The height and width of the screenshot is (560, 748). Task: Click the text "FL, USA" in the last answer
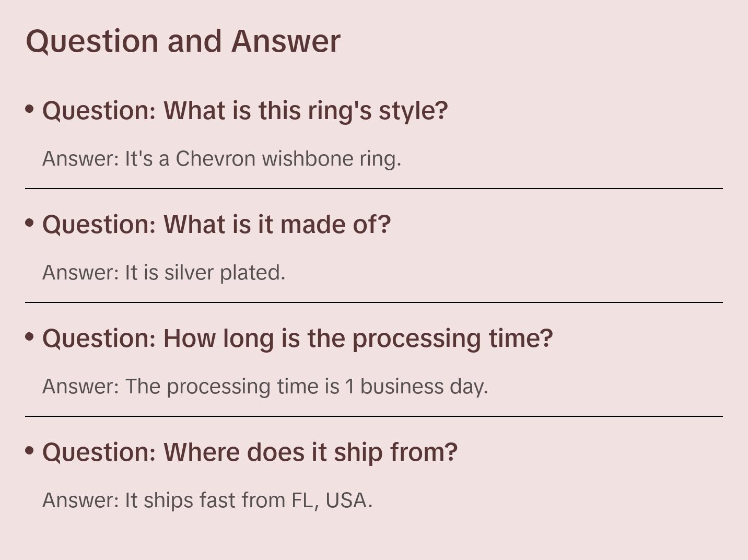click(x=329, y=500)
